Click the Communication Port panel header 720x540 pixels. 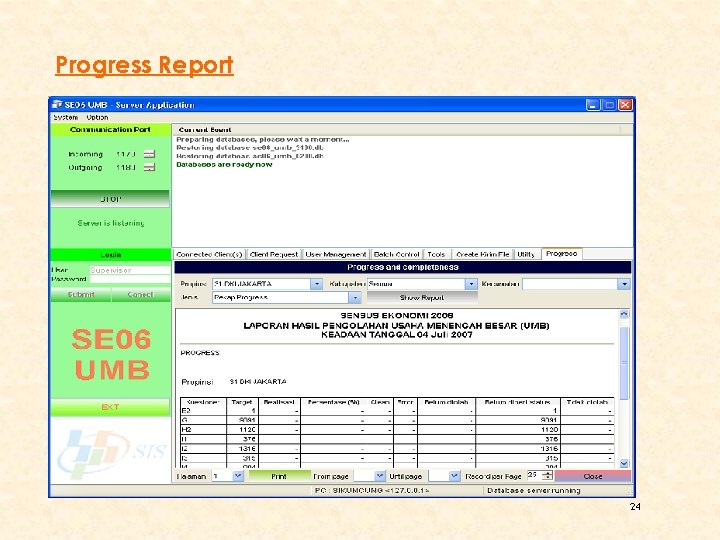tap(110, 129)
